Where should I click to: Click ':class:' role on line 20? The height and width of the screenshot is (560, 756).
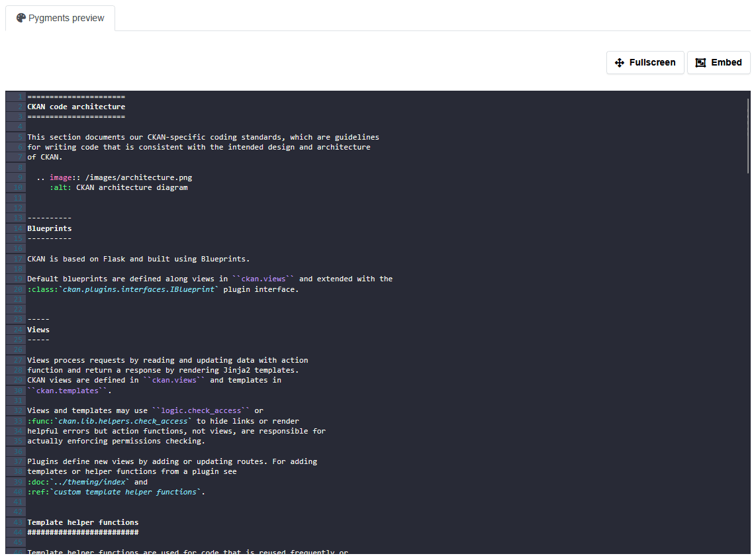[43, 289]
